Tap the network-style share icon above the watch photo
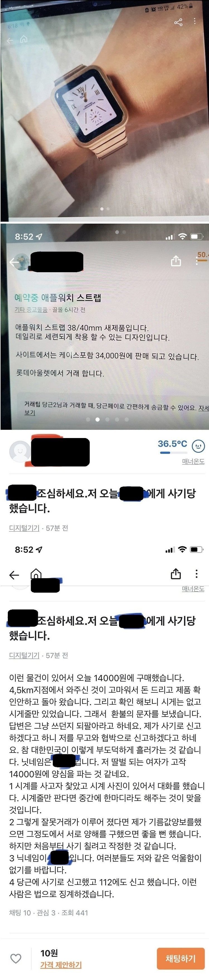Screen dimensions: 209x980 178,22
